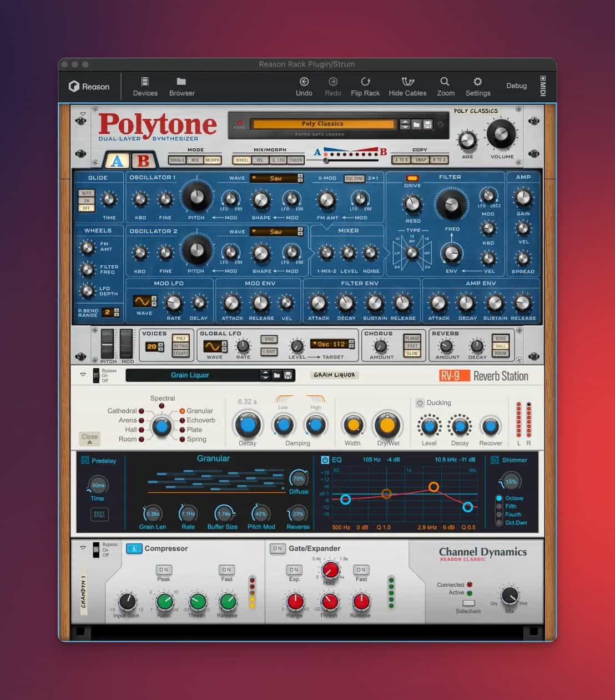Select MORPH mode
Viewport: 615px width, 700px height.
pos(213,160)
